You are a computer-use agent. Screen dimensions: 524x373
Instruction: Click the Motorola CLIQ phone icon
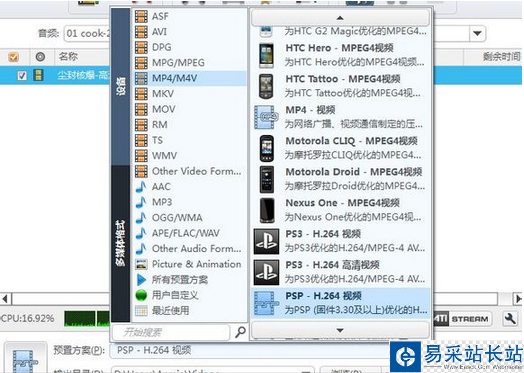pyautogui.click(x=267, y=148)
